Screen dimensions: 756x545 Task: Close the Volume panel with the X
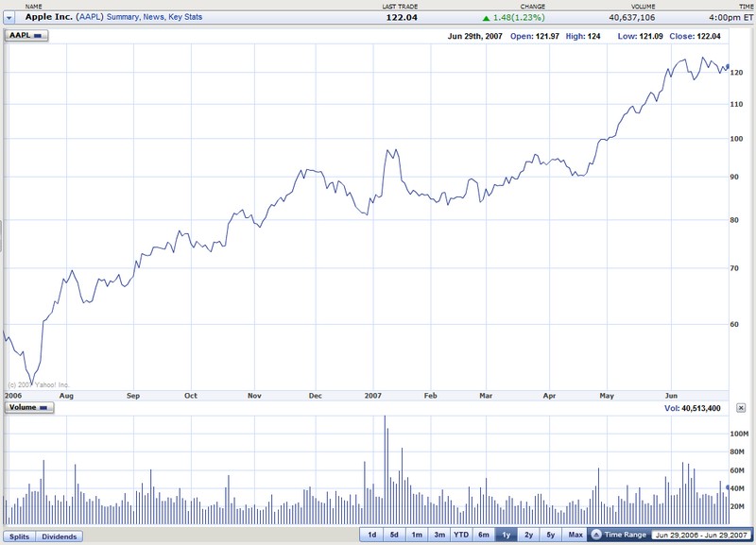(741, 408)
